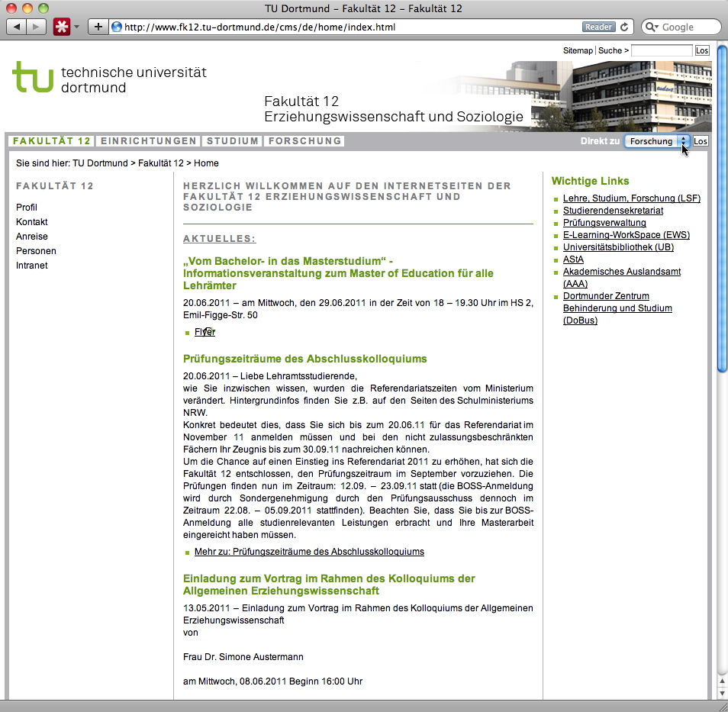Click Personen in the left sidebar
Image resolution: width=728 pixels, height=712 pixels.
(36, 251)
